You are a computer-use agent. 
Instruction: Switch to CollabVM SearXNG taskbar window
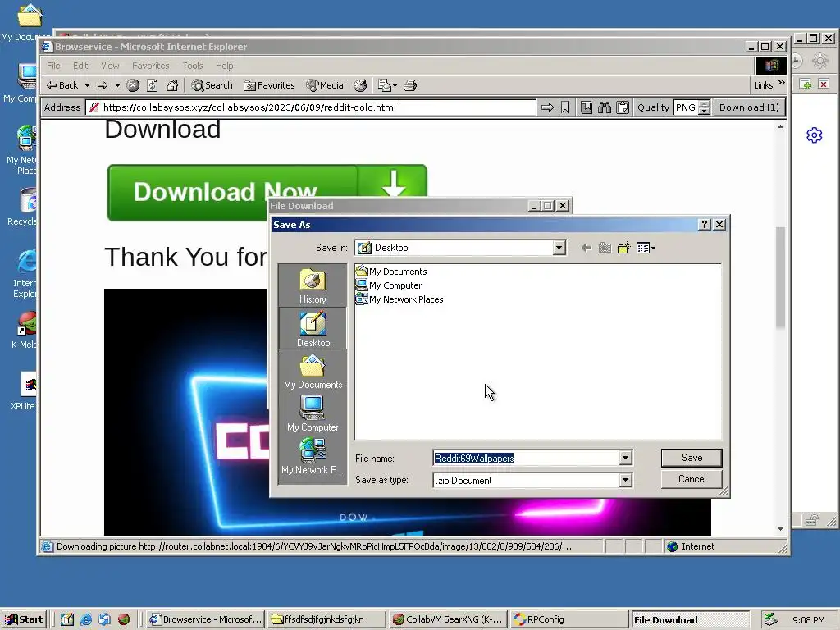click(x=447, y=619)
